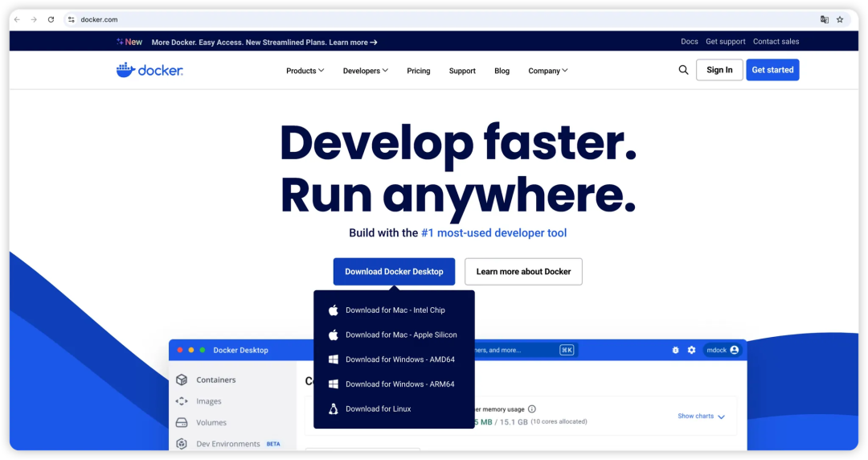The width and height of the screenshot is (868, 460).
Task: Click the Docker Desktop window title
Action: pos(241,351)
